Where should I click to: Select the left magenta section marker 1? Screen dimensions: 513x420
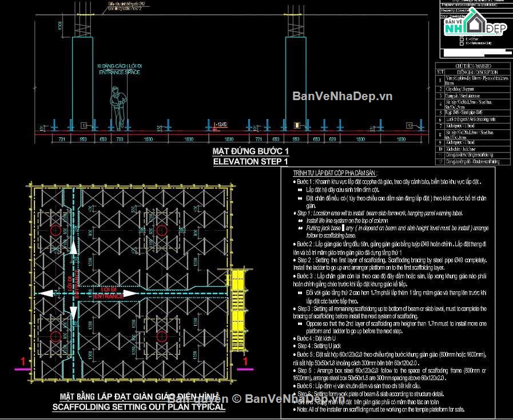click(23, 364)
